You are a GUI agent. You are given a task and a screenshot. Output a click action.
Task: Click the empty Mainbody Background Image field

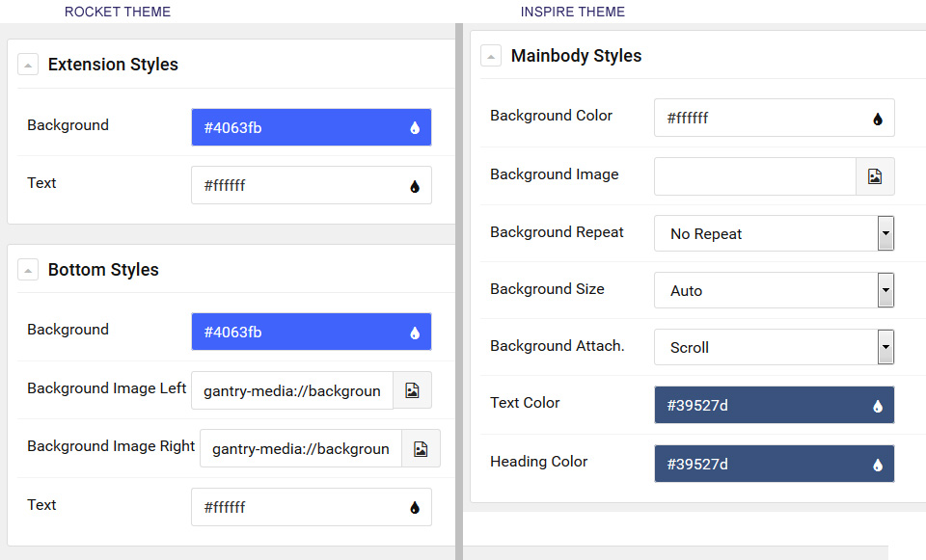[x=755, y=176]
